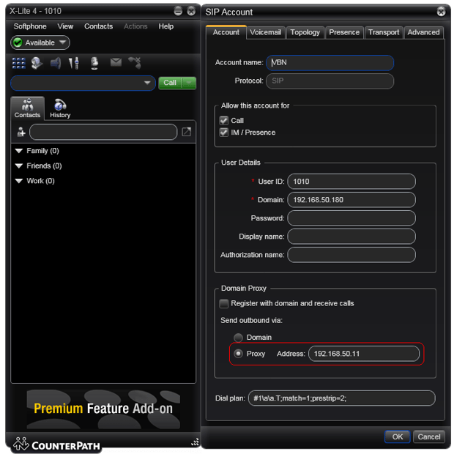Focus the Account name field

pos(330,63)
